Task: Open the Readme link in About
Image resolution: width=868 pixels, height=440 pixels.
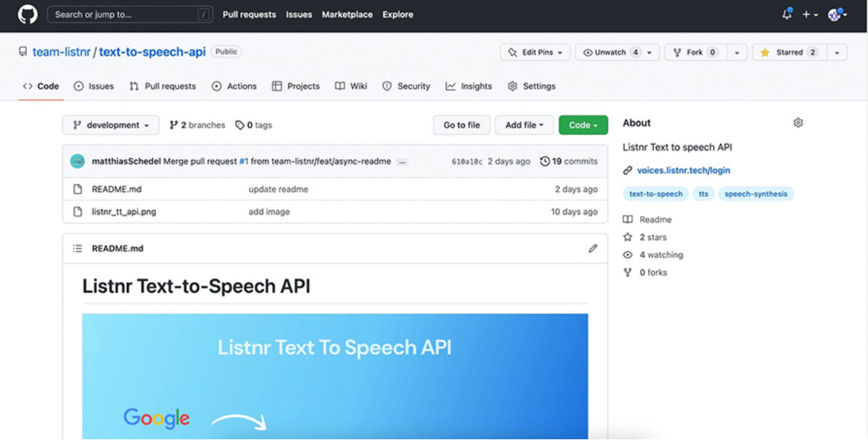Action: click(647, 219)
